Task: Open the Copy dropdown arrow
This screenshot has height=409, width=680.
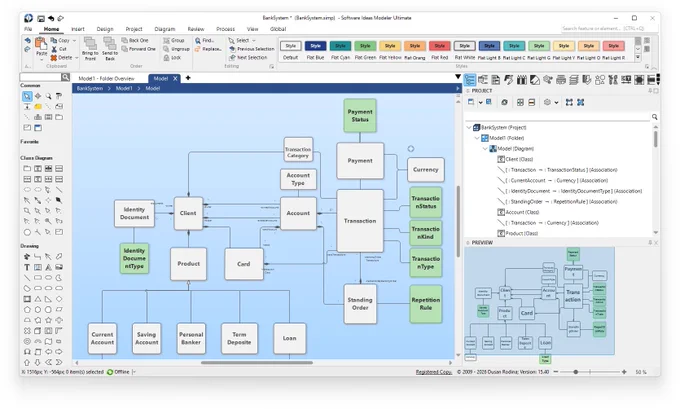Action: (75, 40)
